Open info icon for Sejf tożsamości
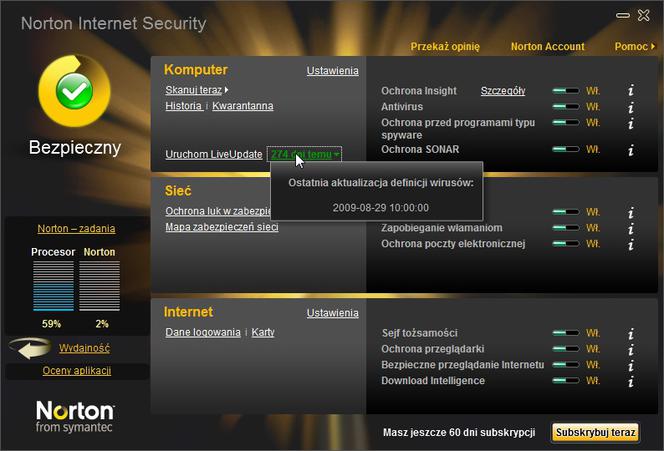Image resolution: width=664 pixels, height=451 pixels. pos(631,333)
